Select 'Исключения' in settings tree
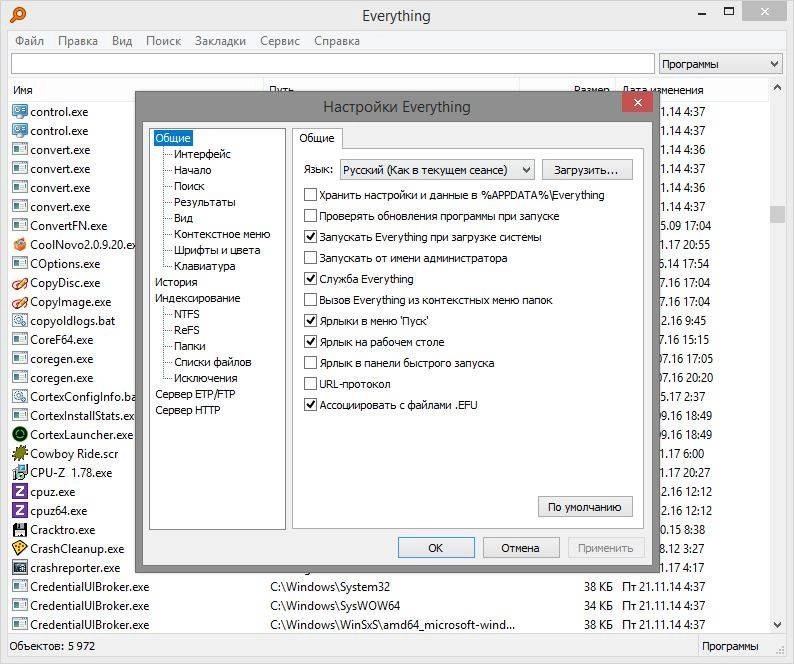This screenshot has width=794, height=664. click(x=206, y=378)
